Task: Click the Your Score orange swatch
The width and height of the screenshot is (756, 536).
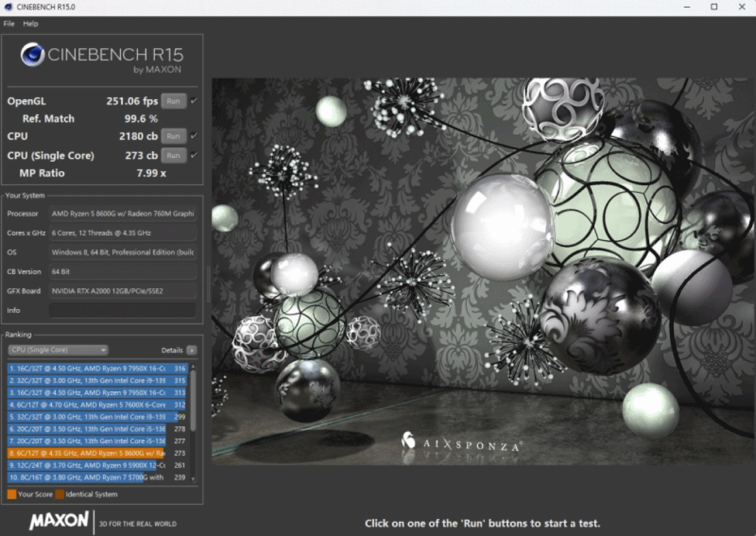Action: tap(12, 494)
